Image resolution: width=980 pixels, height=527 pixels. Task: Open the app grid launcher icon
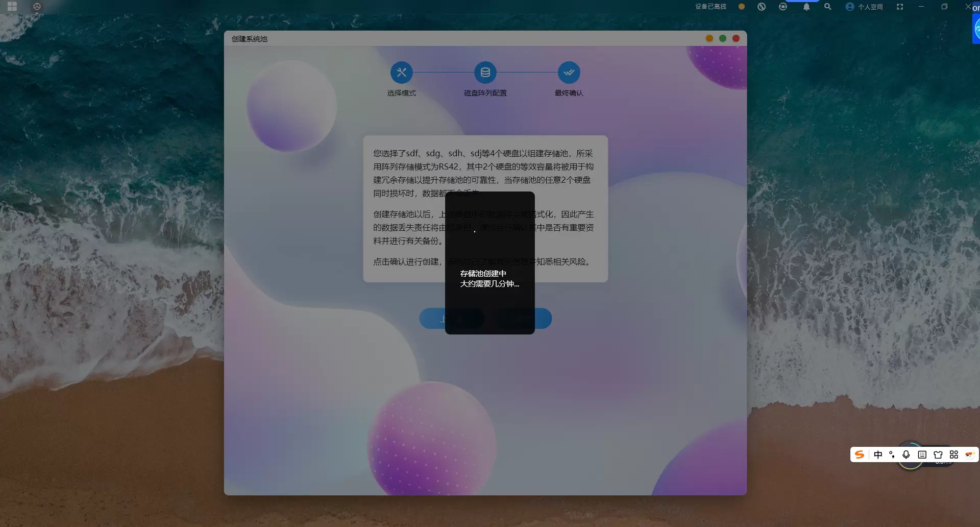pyautogui.click(x=12, y=7)
